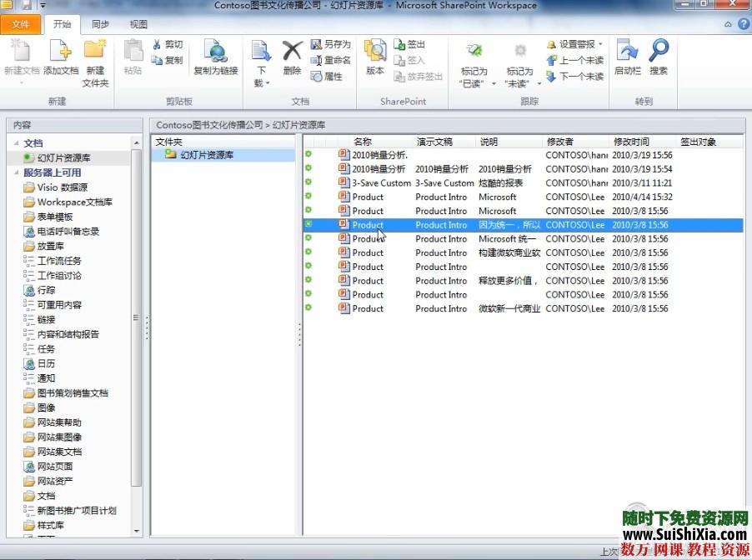Open the 搜索 (Search) tool

click(658, 58)
